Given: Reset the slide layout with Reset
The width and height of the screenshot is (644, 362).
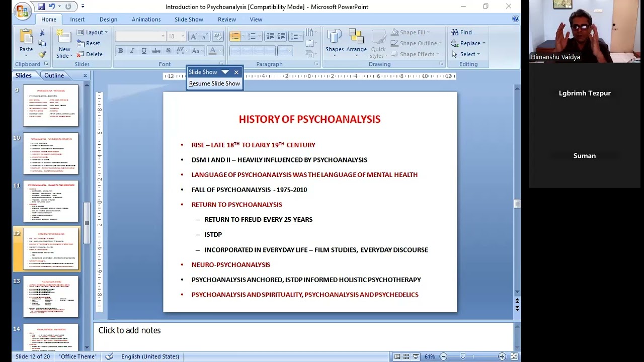Looking at the screenshot, I should [89, 43].
